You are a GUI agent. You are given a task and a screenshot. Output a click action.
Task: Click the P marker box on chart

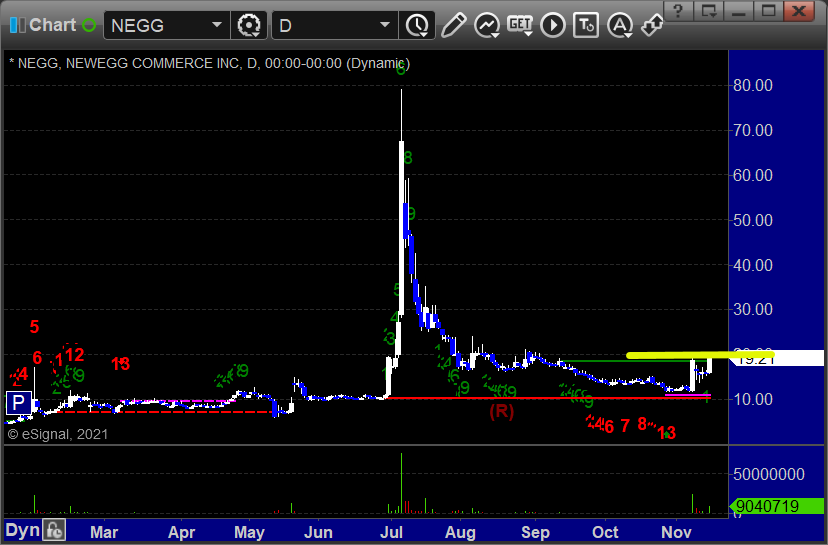click(18, 403)
